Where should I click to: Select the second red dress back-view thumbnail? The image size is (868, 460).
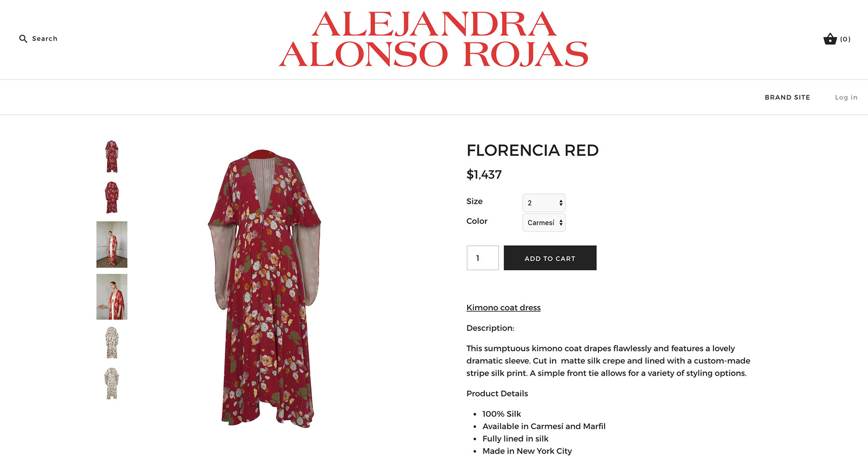112,197
